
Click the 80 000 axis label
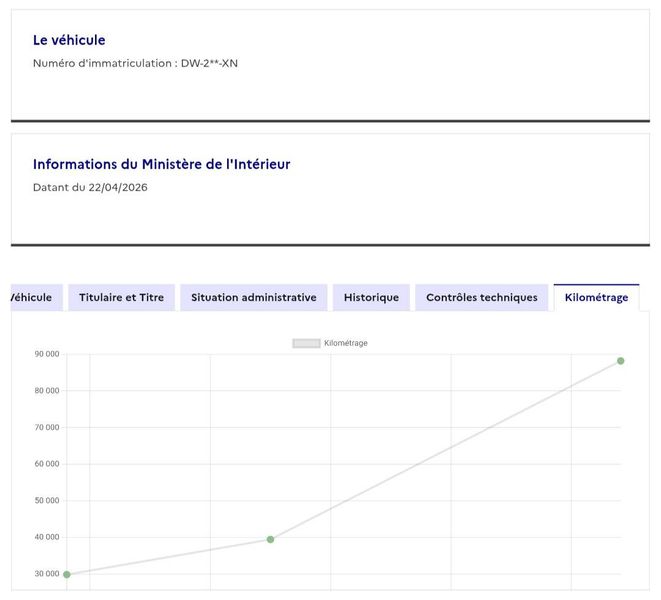point(47,391)
